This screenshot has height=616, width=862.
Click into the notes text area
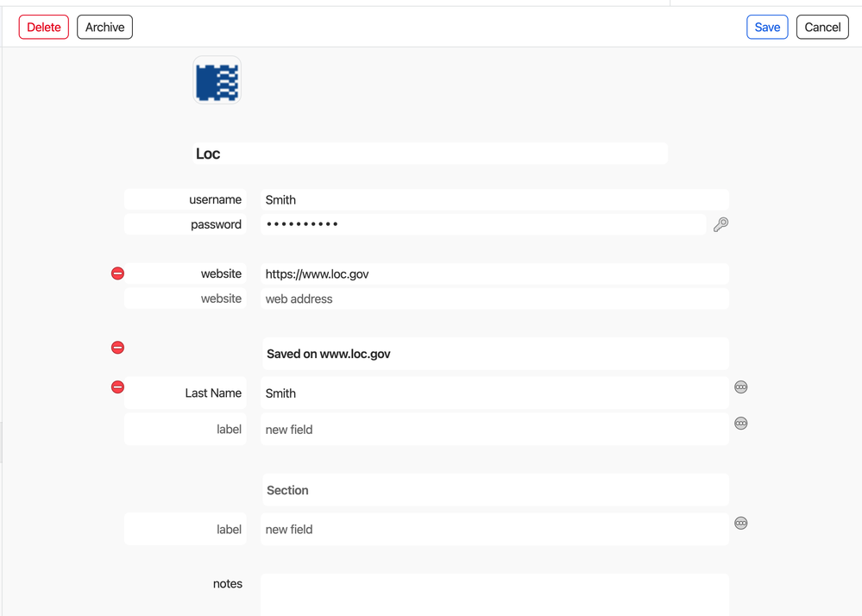click(494, 594)
